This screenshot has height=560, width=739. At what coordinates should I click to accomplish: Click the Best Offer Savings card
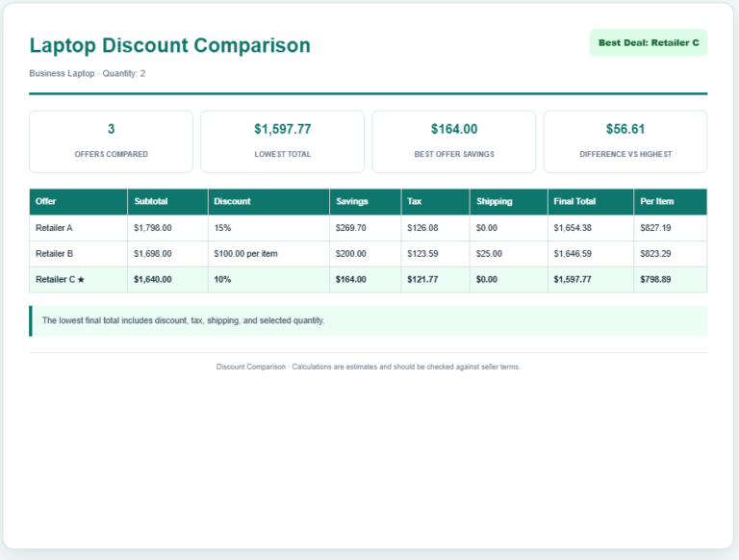[x=454, y=141]
